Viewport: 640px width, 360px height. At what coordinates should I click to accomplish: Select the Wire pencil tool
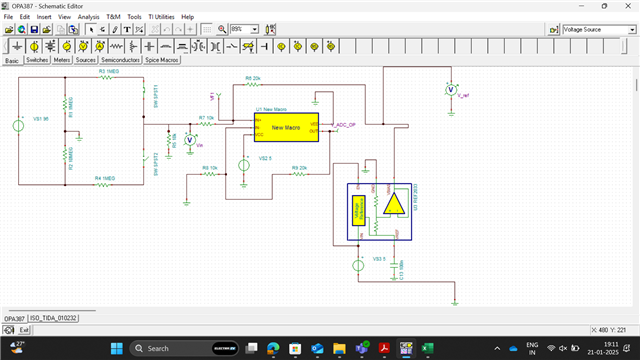[115, 29]
